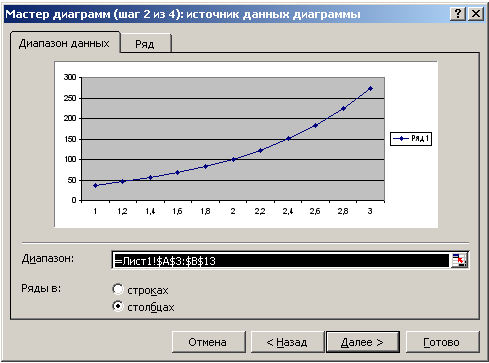Open the 'Диапазон данных' tab
The image size is (489, 363).
click(64, 43)
